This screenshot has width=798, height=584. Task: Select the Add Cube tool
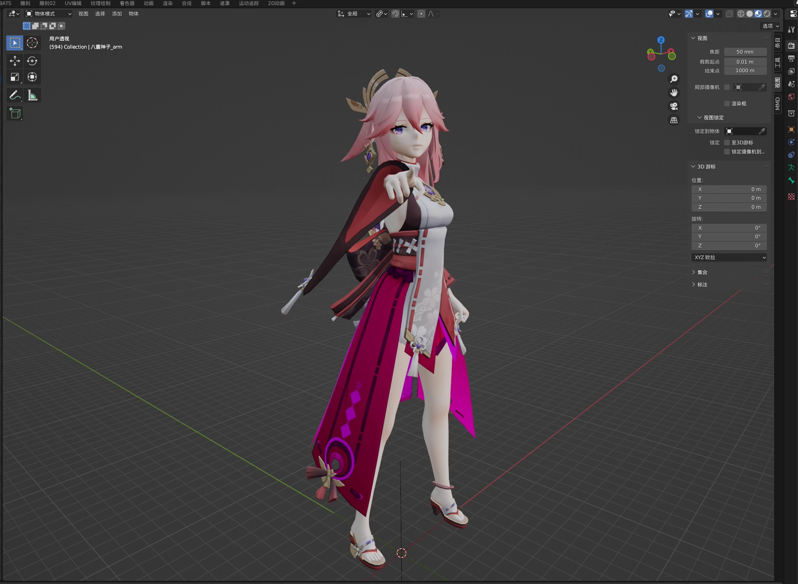(x=15, y=113)
